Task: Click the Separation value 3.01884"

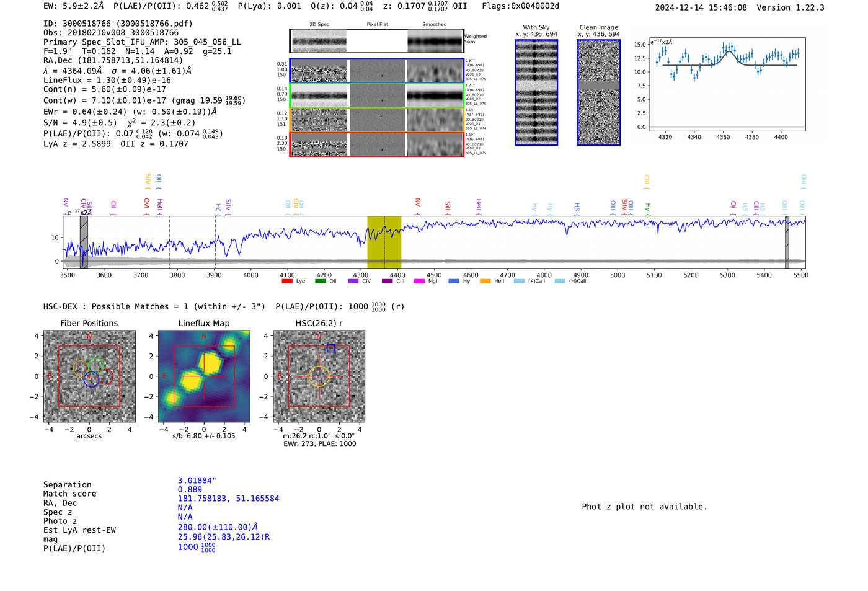Action: (x=197, y=481)
